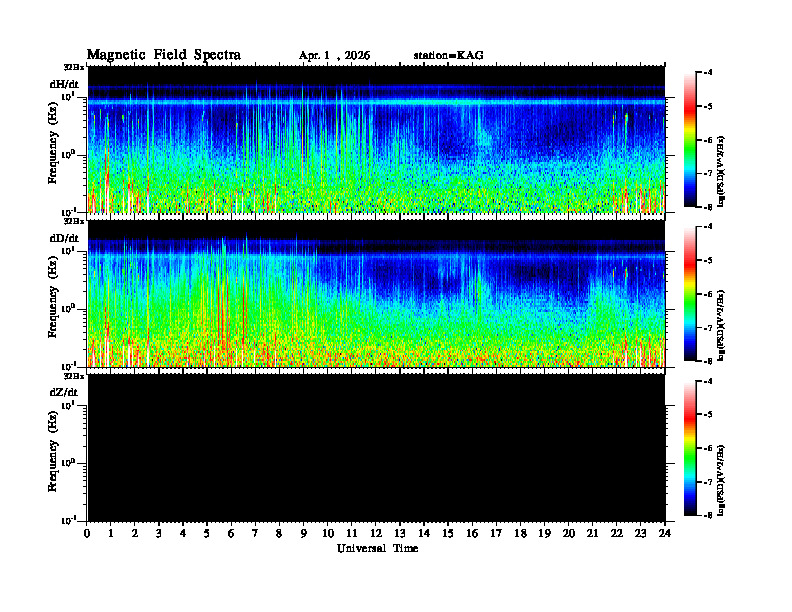
Task: Click the dH/dt panel label
Action: pos(64,84)
